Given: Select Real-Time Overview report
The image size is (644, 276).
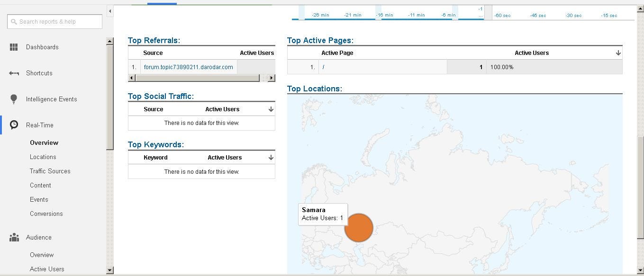Looking at the screenshot, I should 44,142.
